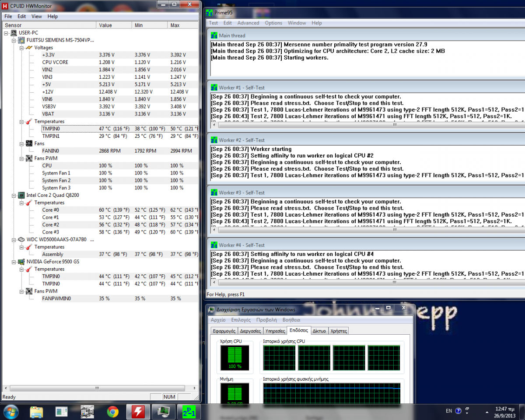Collapse the NVIDIA GeForce 9500 GS node
525x420 pixels.
[x=14, y=262]
